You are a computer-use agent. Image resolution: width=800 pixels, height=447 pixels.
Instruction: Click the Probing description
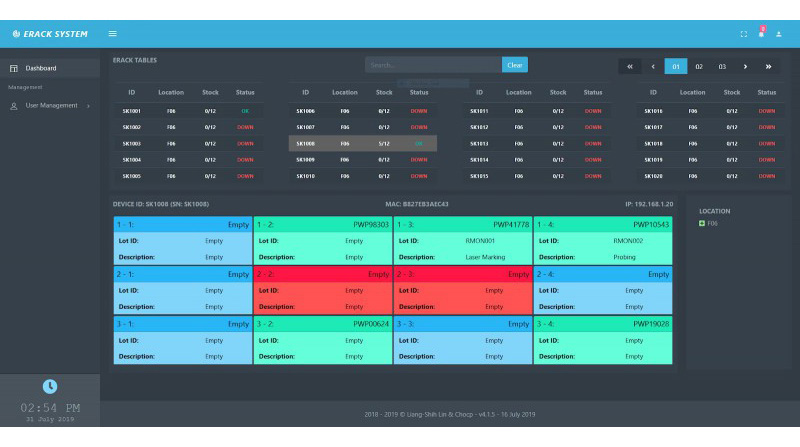(x=624, y=257)
